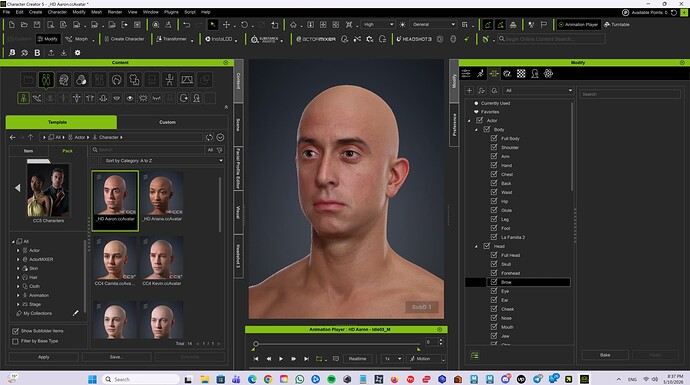Screen dimensions: 690x385
Task: Click the Realtime button in player
Action: point(357,359)
